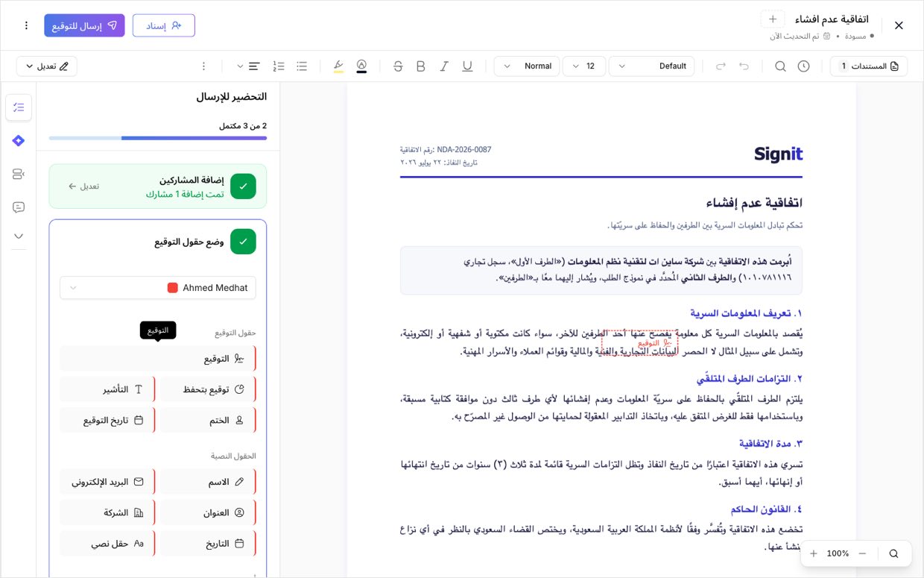Open search in document toolbar
The image size is (924, 578).
[x=780, y=66]
